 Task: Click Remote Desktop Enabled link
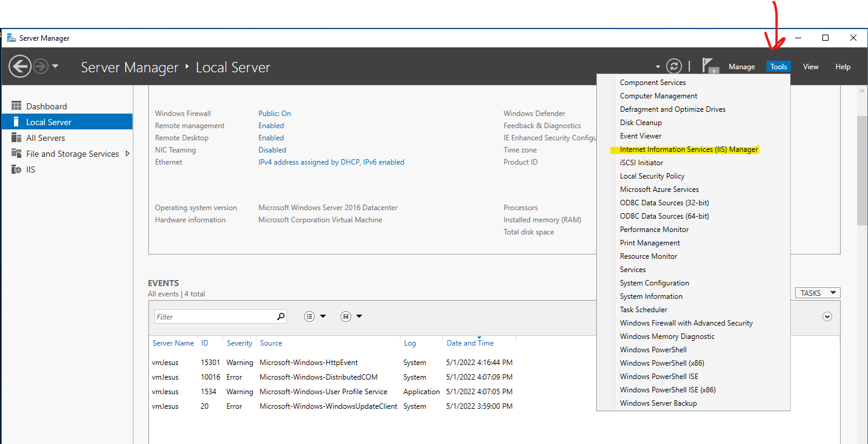pyautogui.click(x=271, y=138)
